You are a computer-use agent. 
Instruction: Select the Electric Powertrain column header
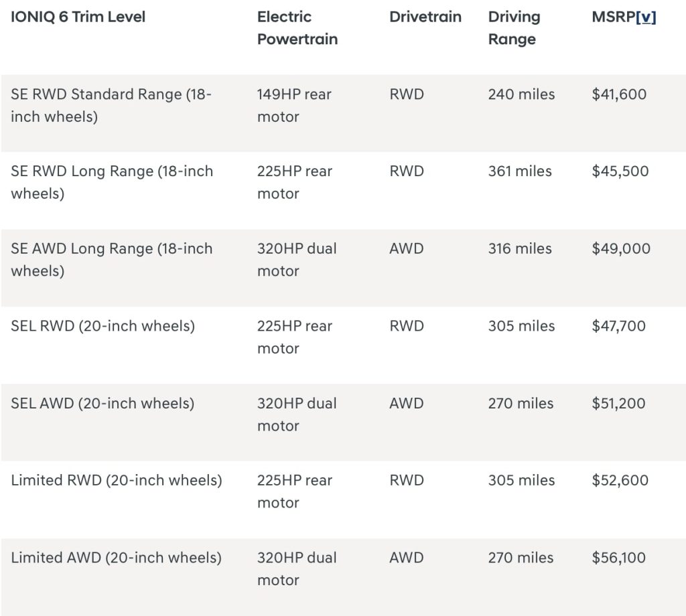[297, 28]
